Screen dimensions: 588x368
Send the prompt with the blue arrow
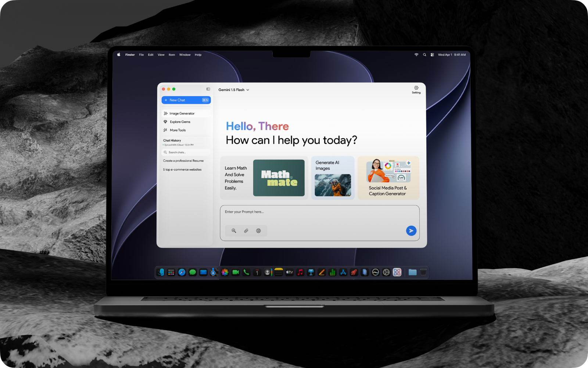pyautogui.click(x=411, y=231)
